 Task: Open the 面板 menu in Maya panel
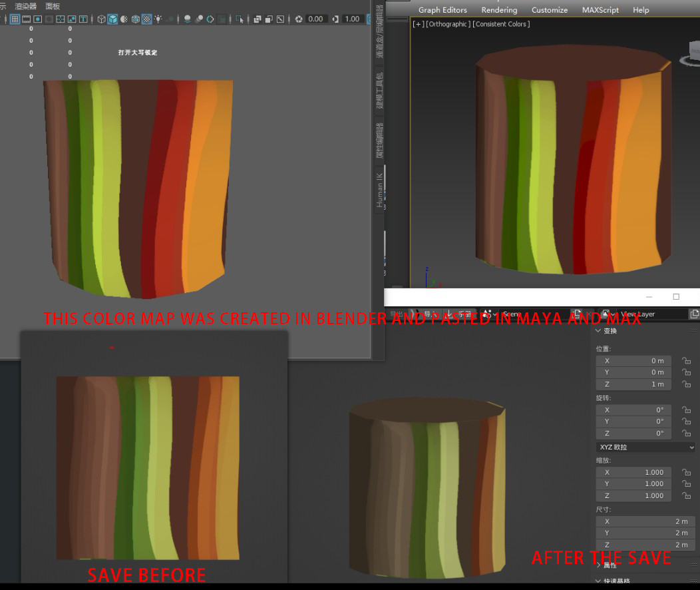point(53,6)
